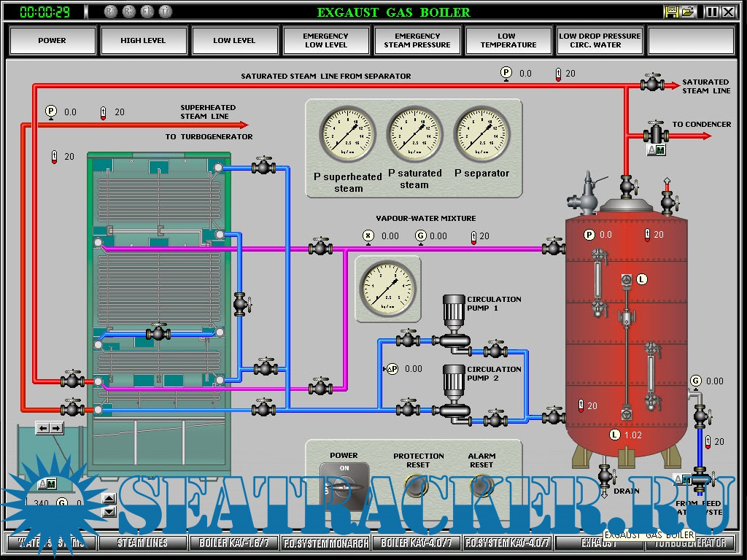Click the EMERGENCY STEAM PRESSURE alarm indicator

coord(417,41)
